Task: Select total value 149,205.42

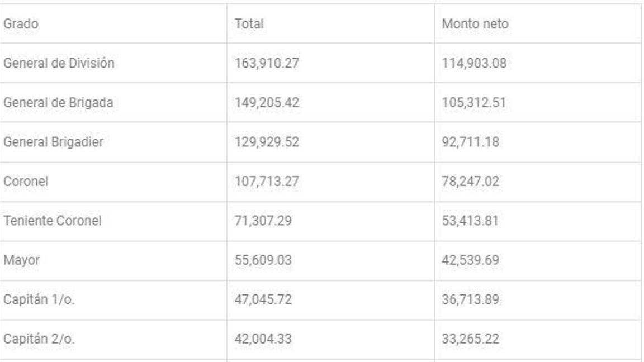Action: coord(267,103)
